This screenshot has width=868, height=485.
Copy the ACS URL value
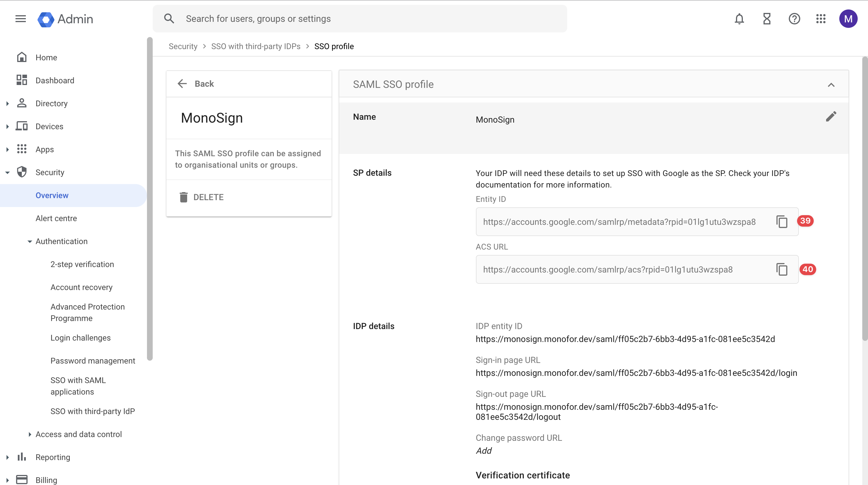coord(781,270)
